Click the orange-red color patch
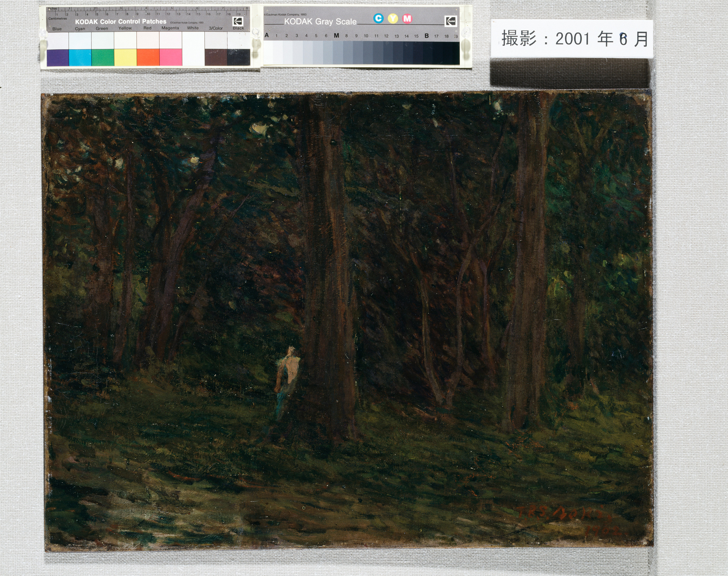This screenshot has width=728, height=576. point(148,58)
